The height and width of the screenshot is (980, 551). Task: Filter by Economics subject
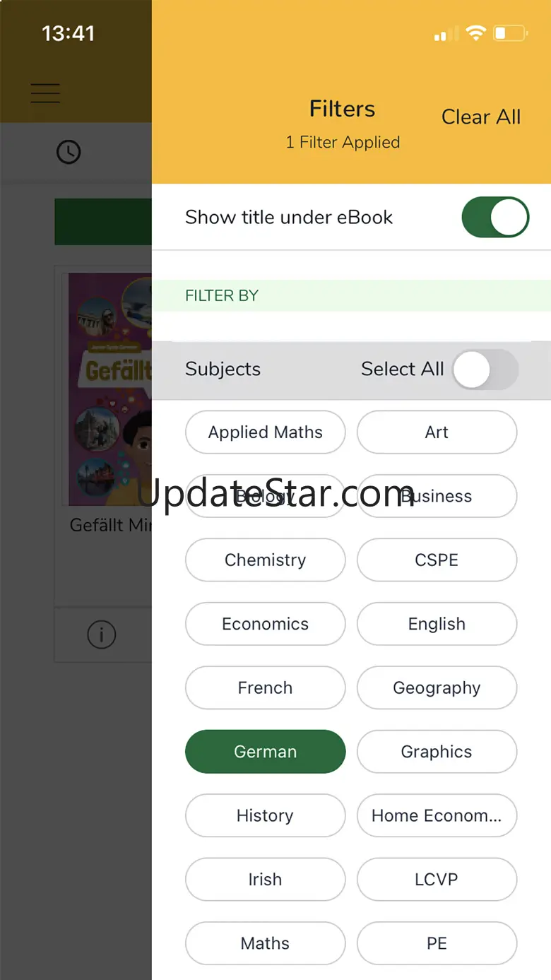coord(265,624)
